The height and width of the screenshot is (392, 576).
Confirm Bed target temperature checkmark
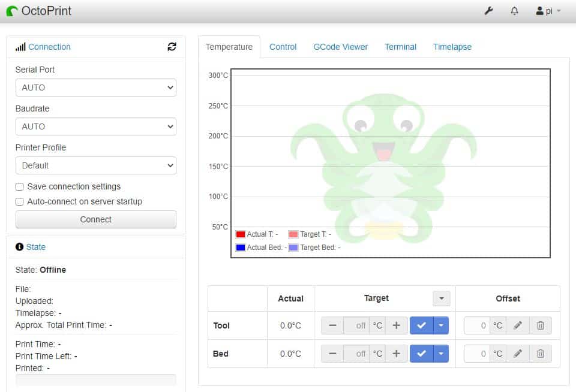click(422, 354)
